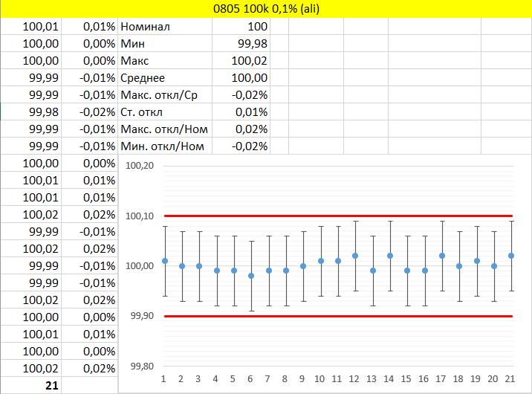The height and width of the screenshot is (394, 532).
Task: Click the bold count cell showing 21
Action: click(31, 385)
